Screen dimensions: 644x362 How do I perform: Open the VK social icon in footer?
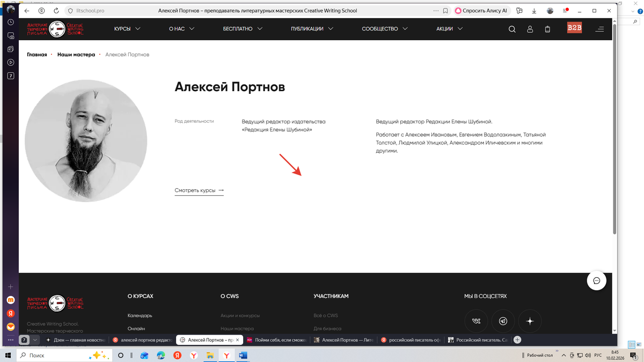[x=476, y=321]
